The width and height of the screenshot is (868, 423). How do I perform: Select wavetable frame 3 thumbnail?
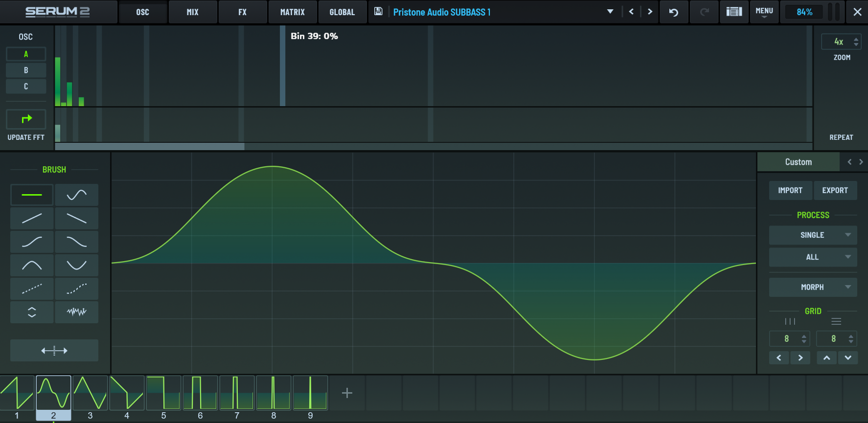90,393
